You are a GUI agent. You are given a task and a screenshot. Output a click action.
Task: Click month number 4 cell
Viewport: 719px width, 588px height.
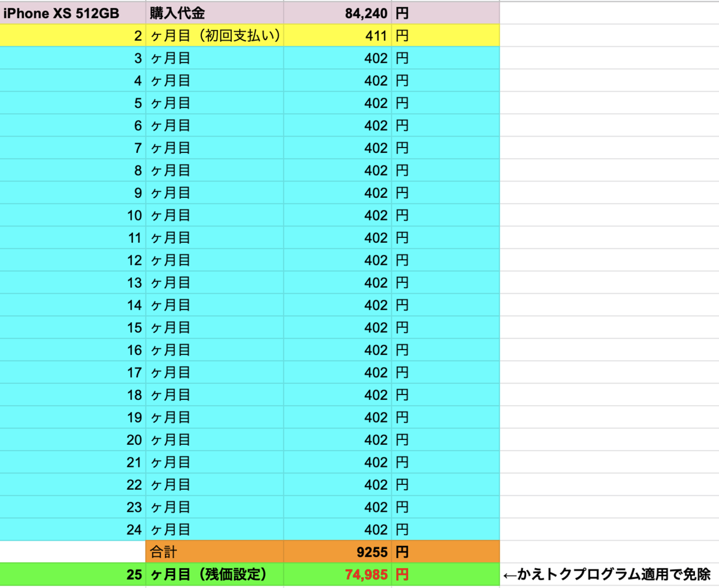point(72,81)
